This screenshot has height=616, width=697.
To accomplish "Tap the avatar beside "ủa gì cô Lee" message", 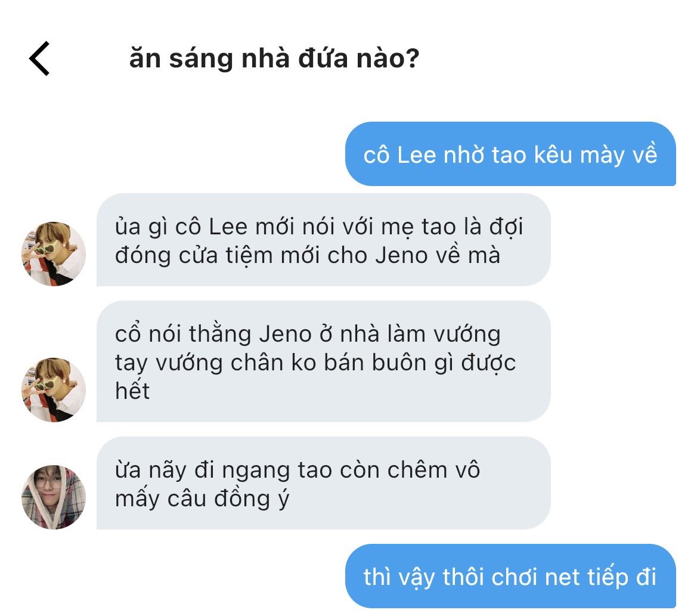I will pos(54,254).
